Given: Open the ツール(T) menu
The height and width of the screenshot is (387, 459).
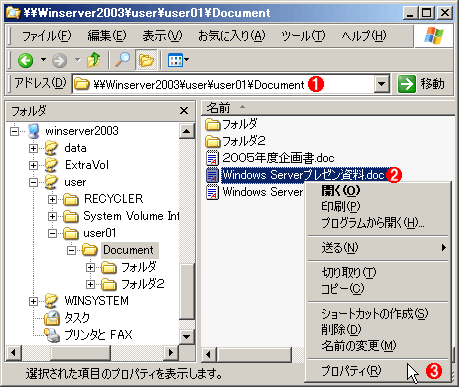Looking at the screenshot, I should tap(303, 36).
